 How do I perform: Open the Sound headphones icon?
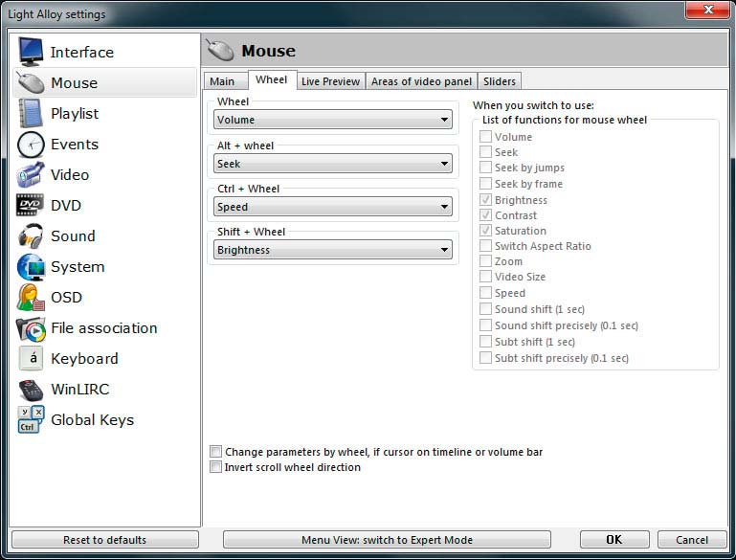coord(31,235)
